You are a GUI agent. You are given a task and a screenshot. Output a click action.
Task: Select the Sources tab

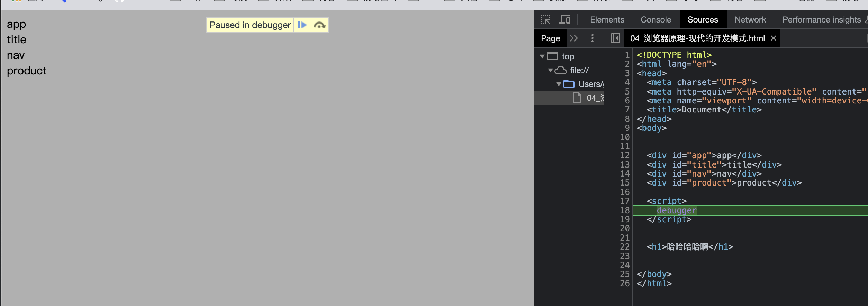(703, 20)
